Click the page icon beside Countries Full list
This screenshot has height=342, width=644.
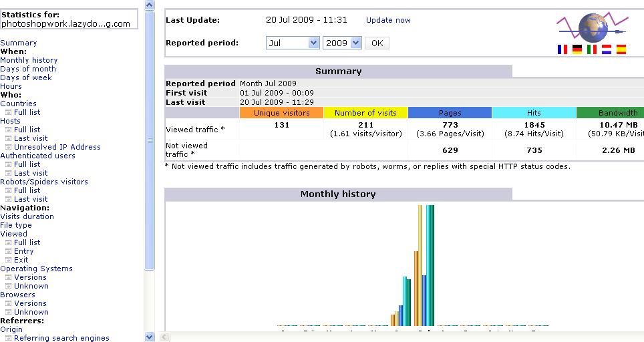click(8, 112)
